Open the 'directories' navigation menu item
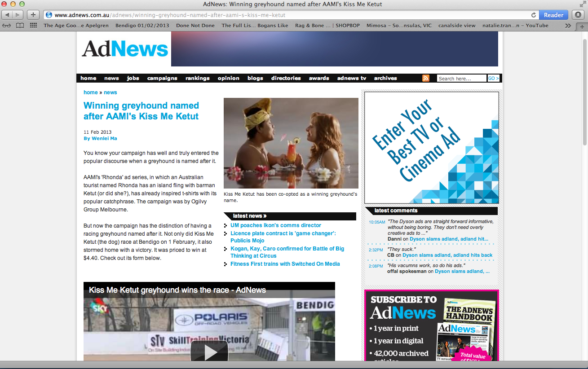Screen dimensions: 588x369 [x=286, y=78]
